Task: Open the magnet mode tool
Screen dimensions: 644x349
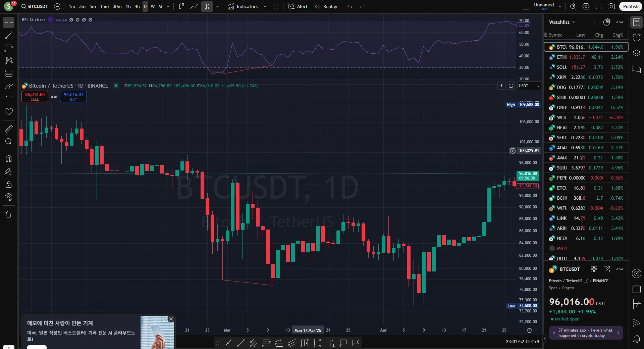Action: 9,159
